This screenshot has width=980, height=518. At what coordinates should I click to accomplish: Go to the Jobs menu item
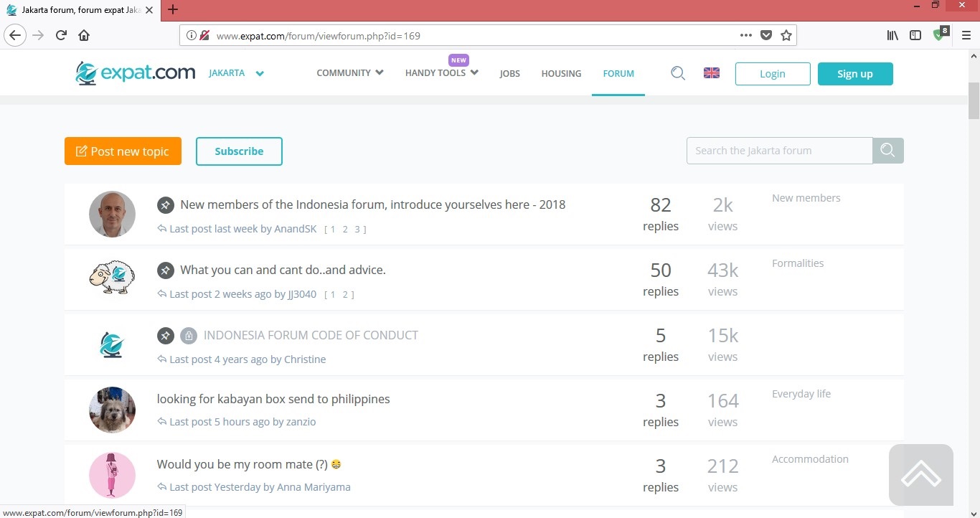509,73
